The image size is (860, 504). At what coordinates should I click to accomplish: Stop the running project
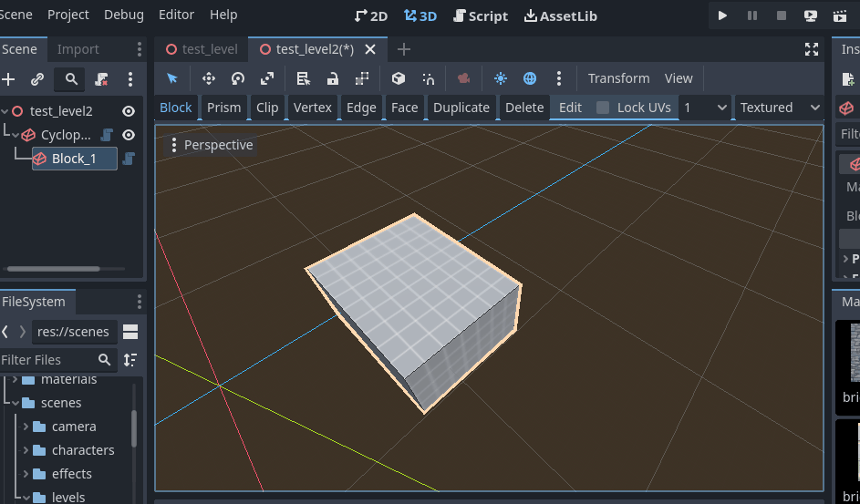782,15
